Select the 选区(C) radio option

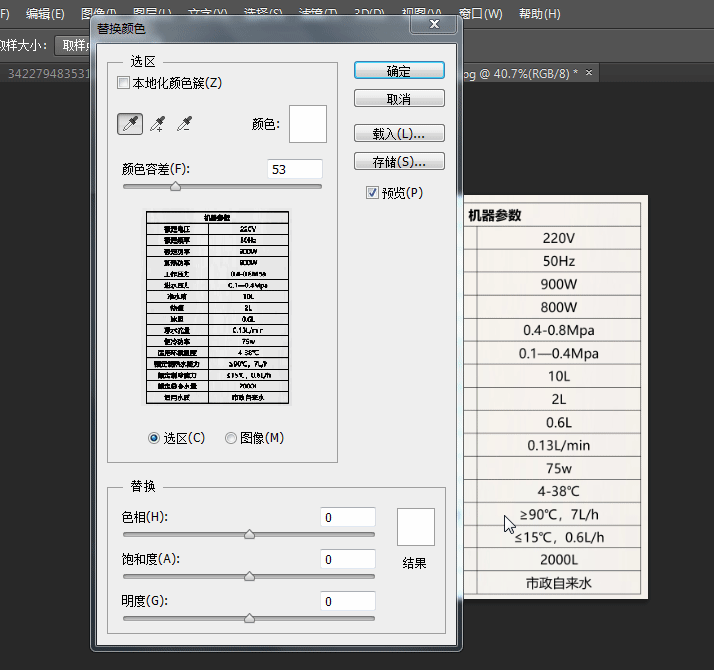(x=154, y=438)
